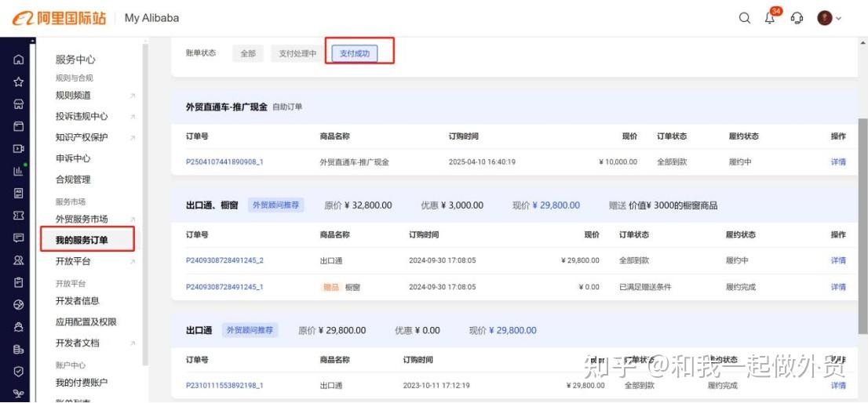Open order number P2310111553892198_1
This screenshot has width=868, height=403.
(x=224, y=385)
